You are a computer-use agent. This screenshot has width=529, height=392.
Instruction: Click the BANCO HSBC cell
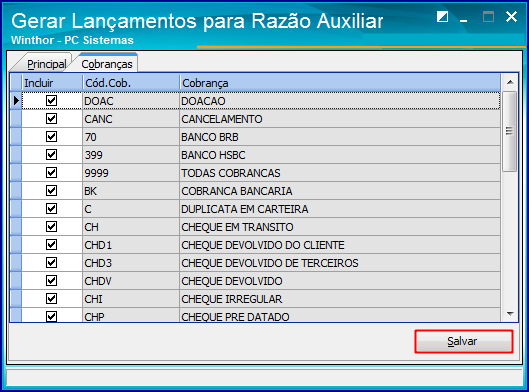(340, 155)
